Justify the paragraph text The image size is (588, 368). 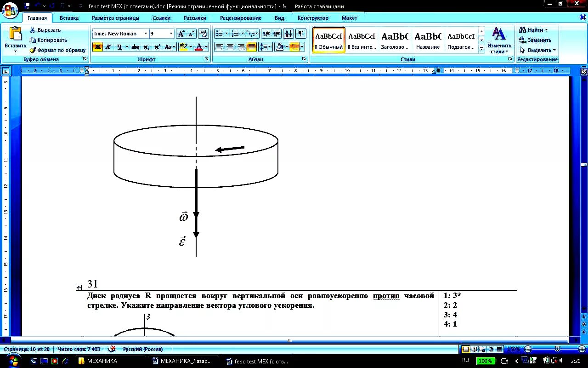(251, 47)
